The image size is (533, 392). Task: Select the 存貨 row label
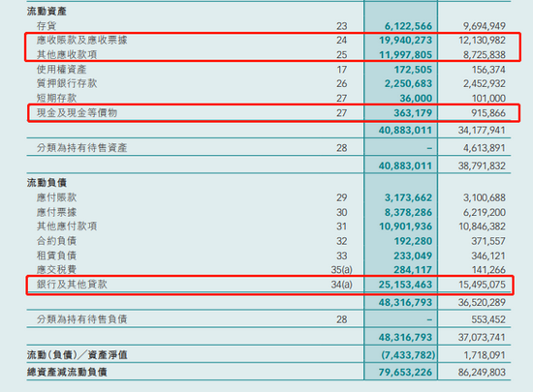47,26
